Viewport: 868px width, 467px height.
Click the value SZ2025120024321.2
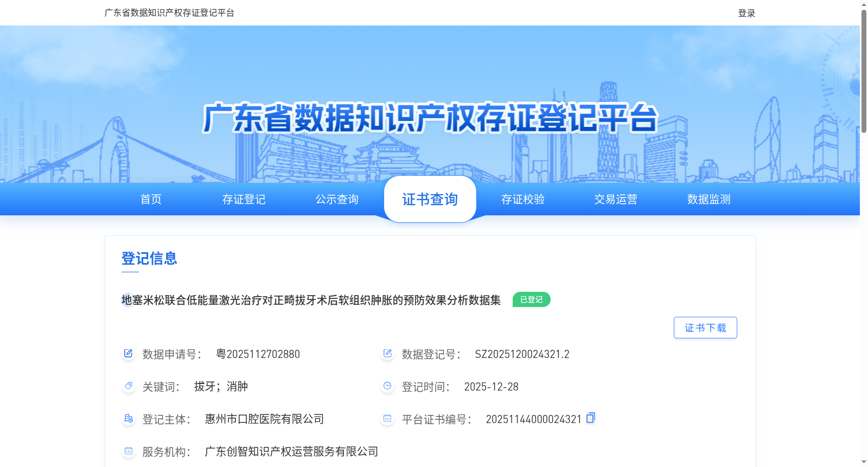(x=522, y=354)
